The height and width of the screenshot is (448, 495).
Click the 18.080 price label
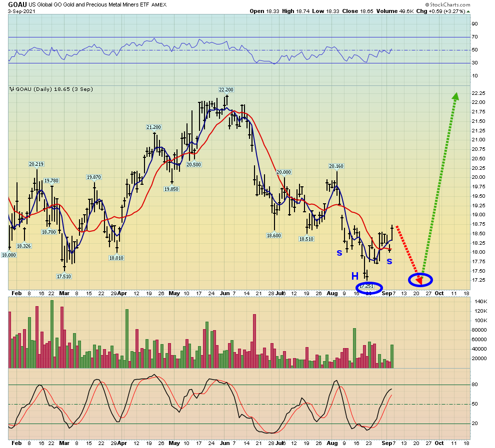[x=9, y=255]
